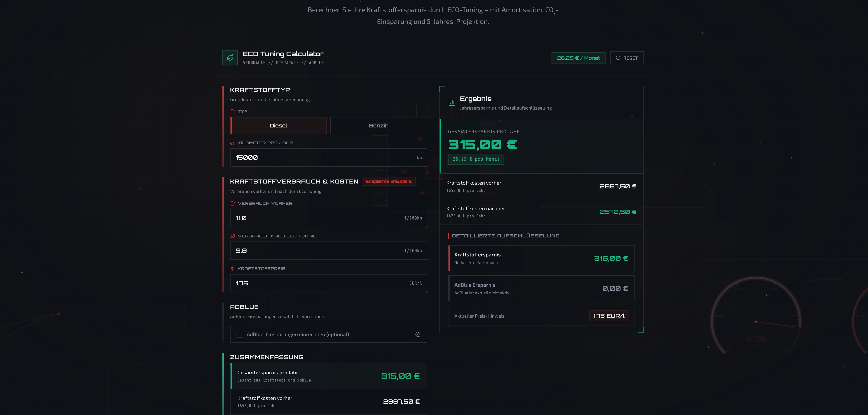Image resolution: width=868 pixels, height=415 pixels.
Task: Click the 0,00 € AdBlue savings value
Action: click(x=615, y=289)
